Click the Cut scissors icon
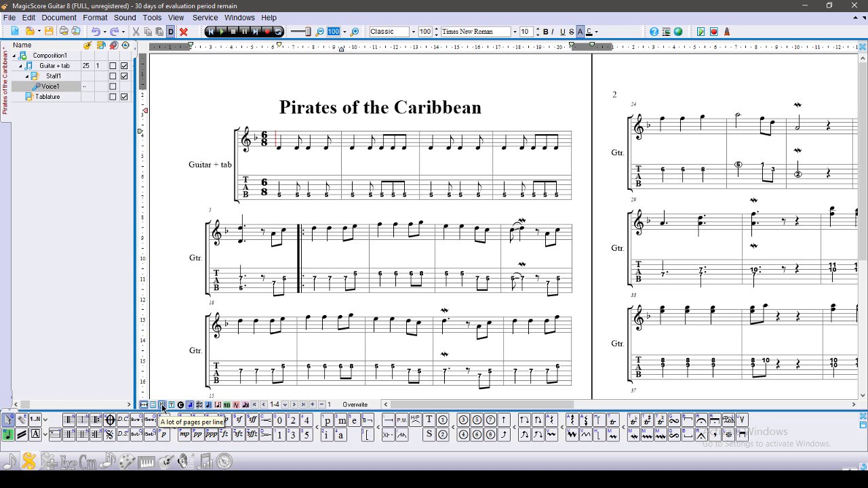 136,31
